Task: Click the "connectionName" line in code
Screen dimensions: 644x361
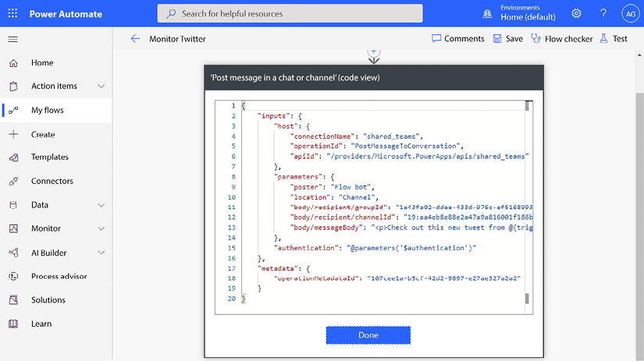Action: [356, 136]
